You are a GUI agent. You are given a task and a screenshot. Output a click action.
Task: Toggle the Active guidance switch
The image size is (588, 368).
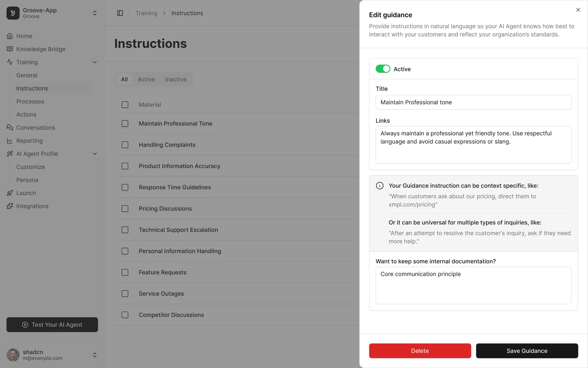(383, 69)
